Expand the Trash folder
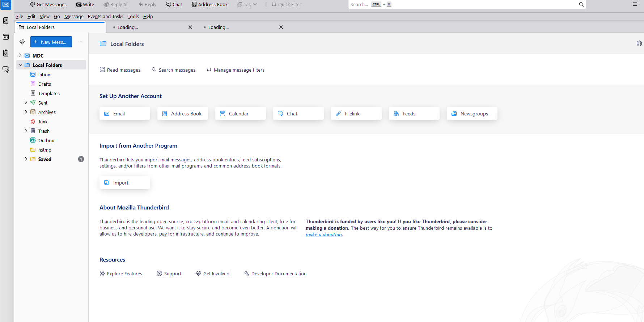This screenshot has width=644, height=322. click(x=26, y=131)
